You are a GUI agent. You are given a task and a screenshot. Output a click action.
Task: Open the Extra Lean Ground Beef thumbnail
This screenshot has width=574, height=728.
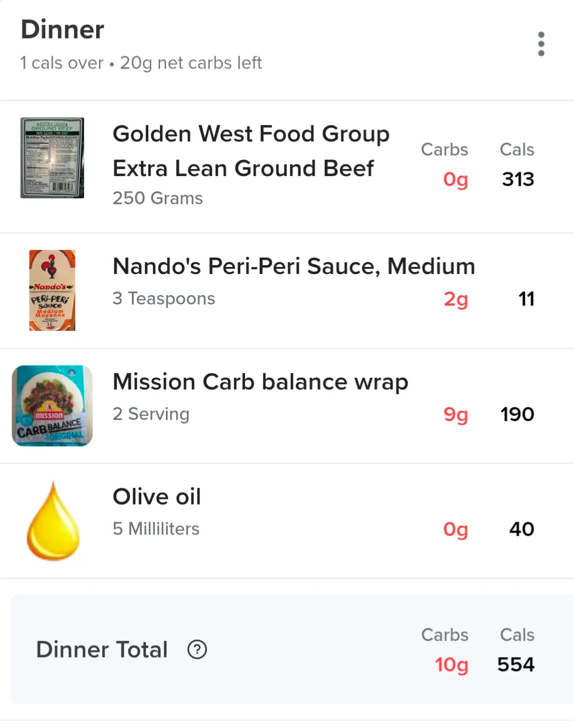point(52,158)
